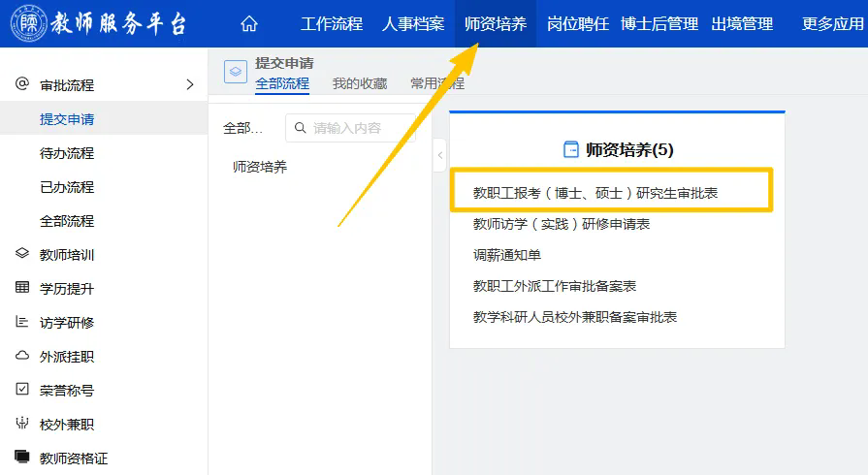Image resolution: width=868 pixels, height=475 pixels.
Task: Open the 师资培养 top menu
Action: click(495, 24)
